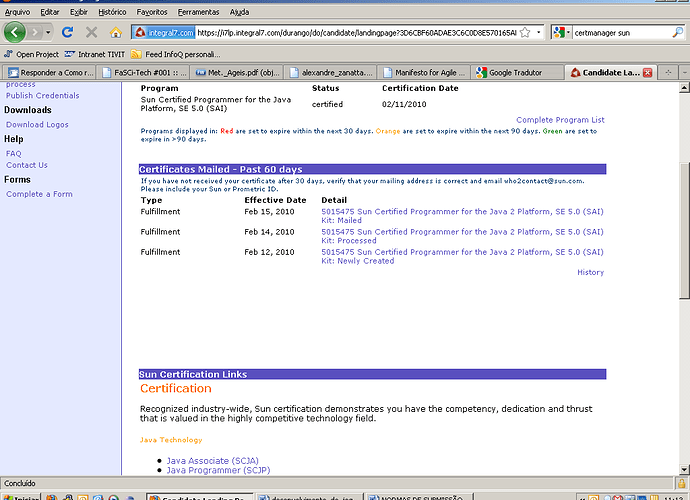690x500 pixels.
Task: Select the certification date 02/11/2010
Action: click(404, 104)
